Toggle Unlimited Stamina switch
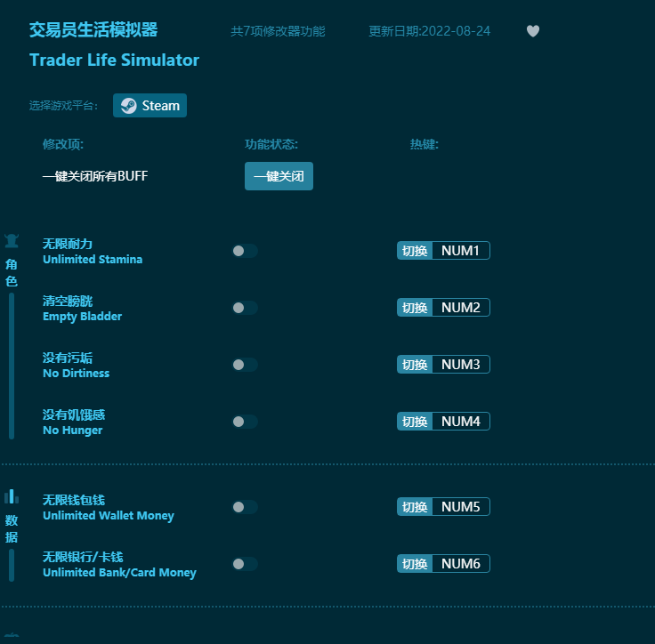This screenshot has height=644, width=655. click(246, 251)
